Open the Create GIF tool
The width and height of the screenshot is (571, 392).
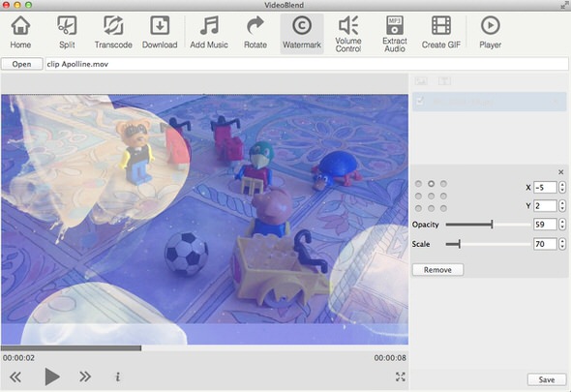(x=441, y=33)
